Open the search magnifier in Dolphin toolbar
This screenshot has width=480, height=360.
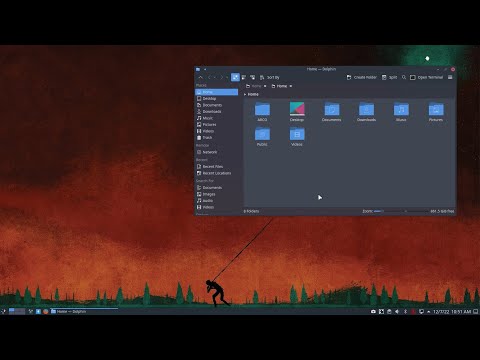coord(404,77)
